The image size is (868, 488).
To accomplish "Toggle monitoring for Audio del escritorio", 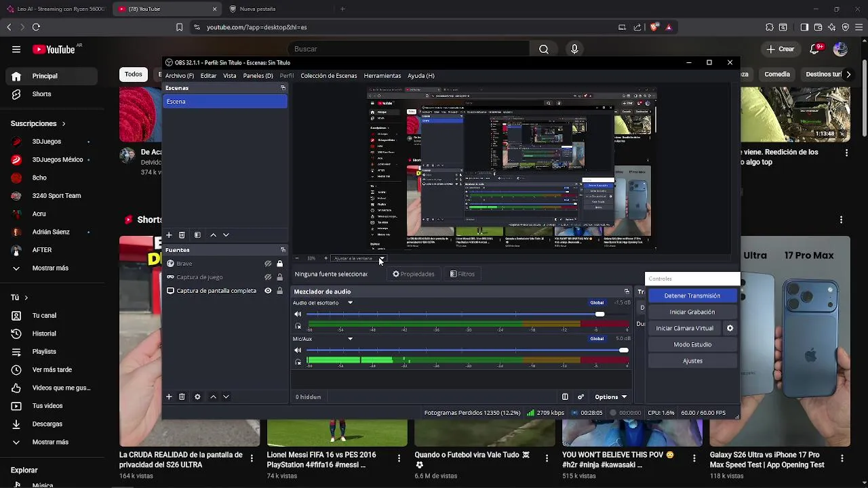I will [x=298, y=326].
